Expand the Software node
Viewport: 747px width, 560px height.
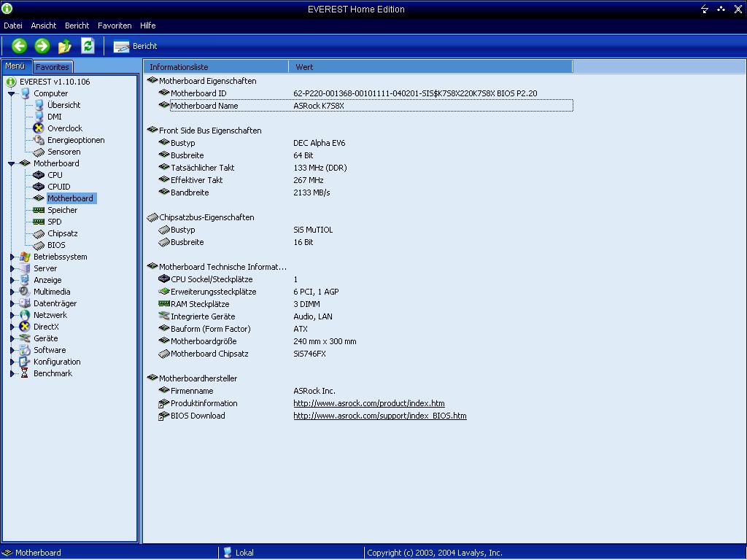[x=12, y=350]
